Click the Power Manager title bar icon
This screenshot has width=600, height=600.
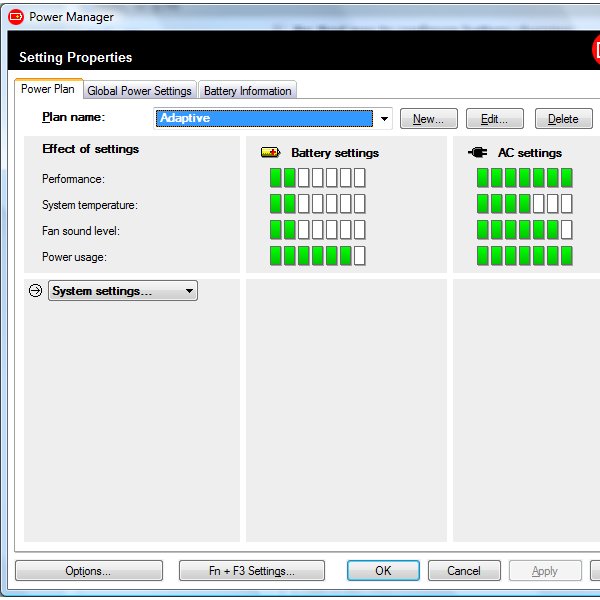(16, 17)
